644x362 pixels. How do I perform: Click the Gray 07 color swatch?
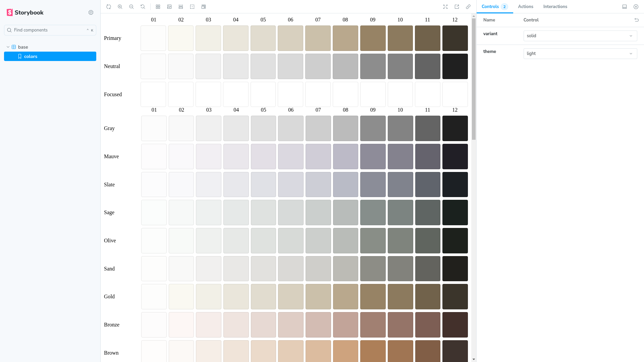tap(318, 128)
